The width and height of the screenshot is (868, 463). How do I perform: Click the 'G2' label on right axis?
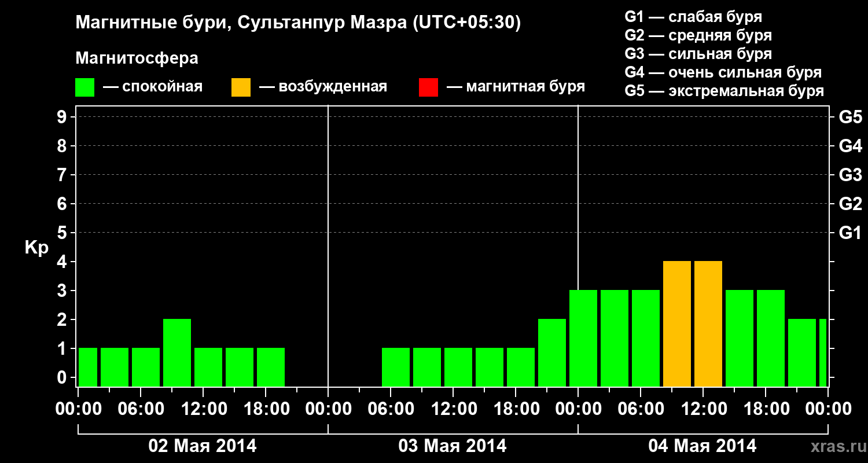(x=851, y=204)
